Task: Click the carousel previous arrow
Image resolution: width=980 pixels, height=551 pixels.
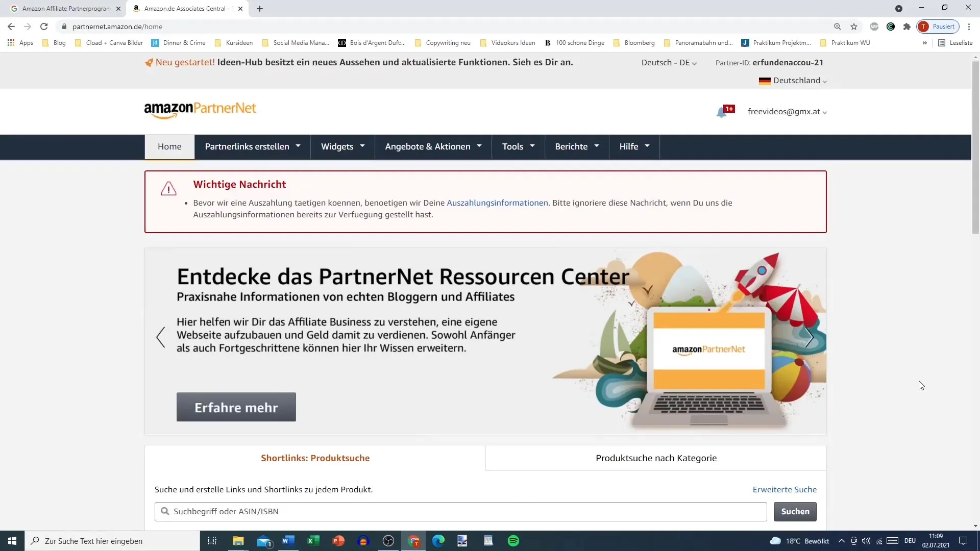Action: [161, 337]
